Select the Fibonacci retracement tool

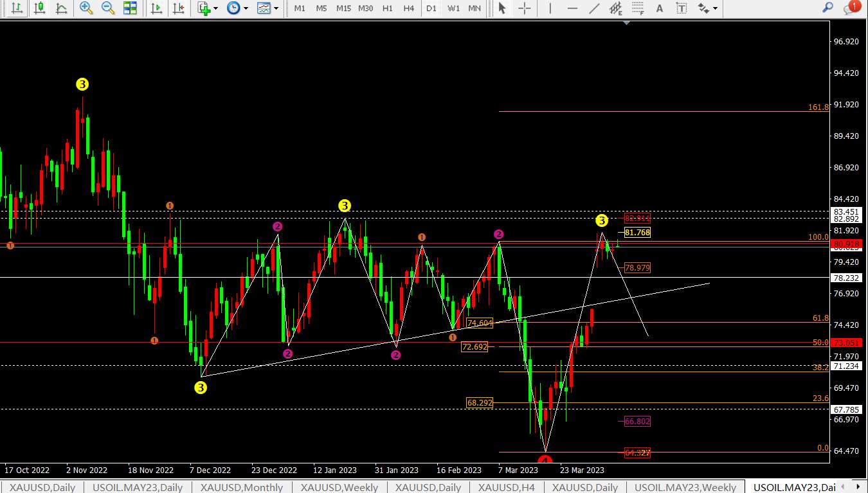[637, 8]
